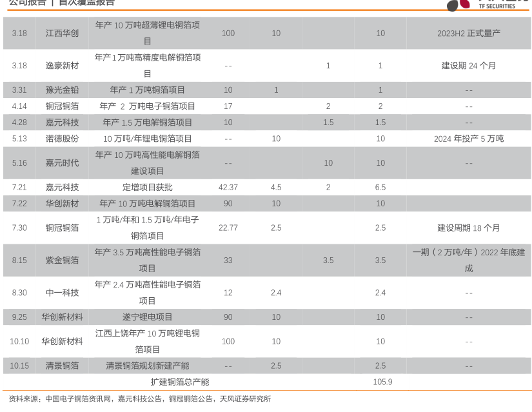Click the 诺德股份 company cell

[62, 139]
